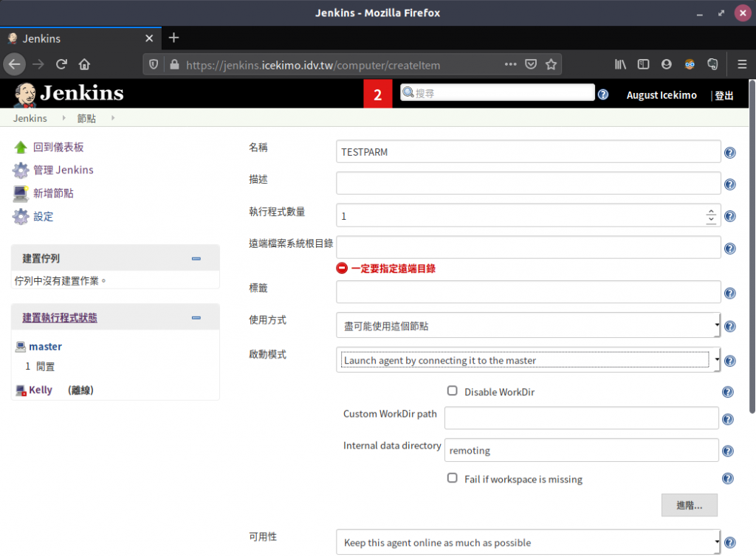Open the 啟動模式 launch method dropdown
Image resolution: width=756 pixels, height=557 pixels.
528,360
